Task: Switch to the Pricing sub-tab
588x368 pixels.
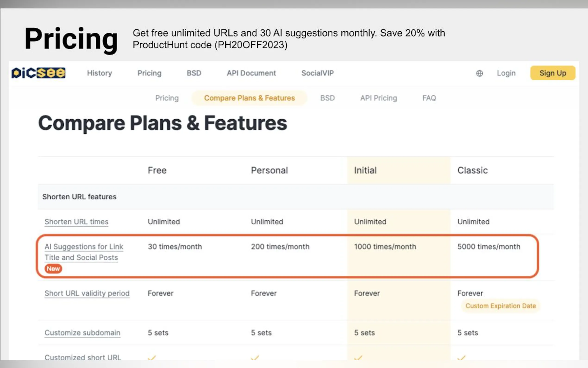Action: pos(167,98)
